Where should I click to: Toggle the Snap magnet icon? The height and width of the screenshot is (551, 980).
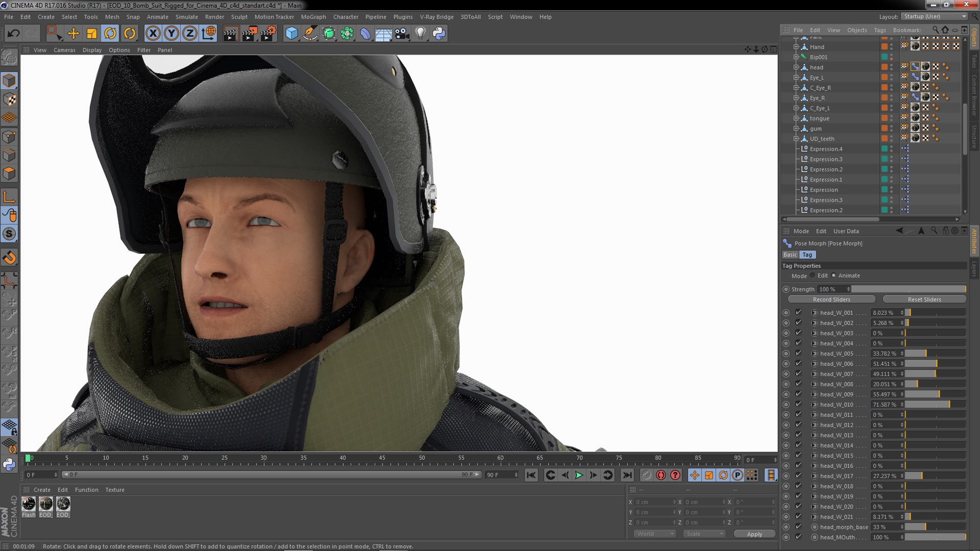(x=9, y=258)
